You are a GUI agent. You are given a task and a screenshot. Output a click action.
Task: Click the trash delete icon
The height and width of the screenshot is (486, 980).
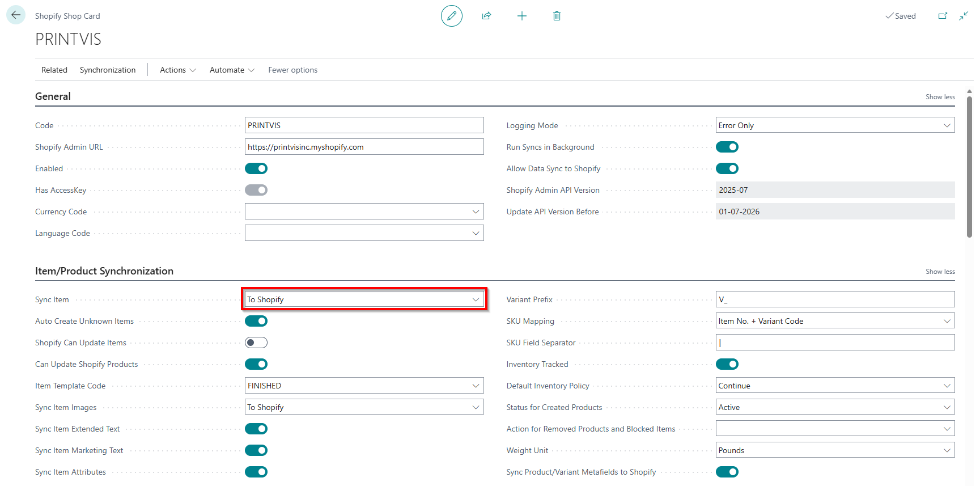pos(557,16)
